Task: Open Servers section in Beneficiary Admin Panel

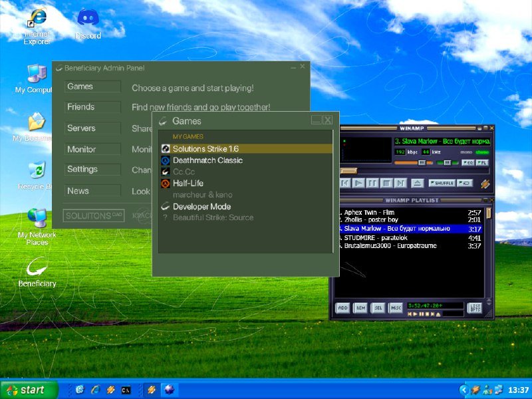Action: 92,128
